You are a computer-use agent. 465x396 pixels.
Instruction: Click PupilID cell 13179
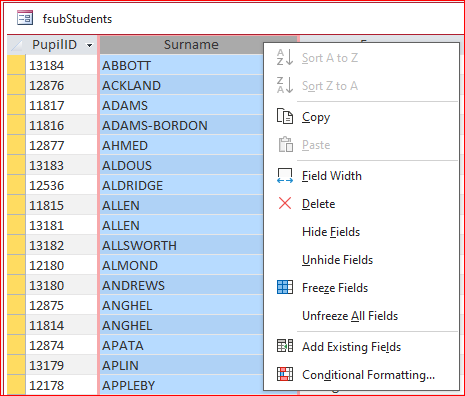pyautogui.click(x=61, y=365)
